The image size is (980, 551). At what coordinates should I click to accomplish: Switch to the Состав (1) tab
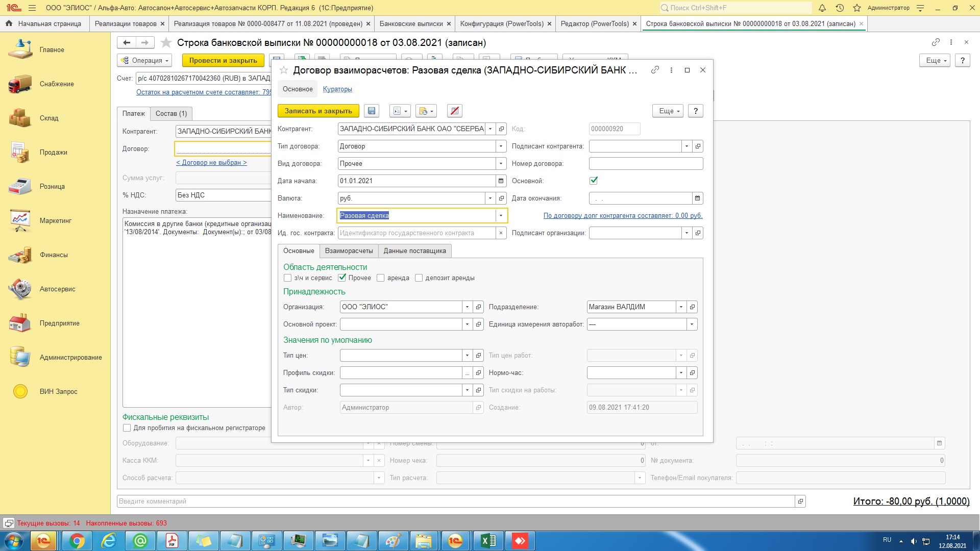[x=171, y=113]
